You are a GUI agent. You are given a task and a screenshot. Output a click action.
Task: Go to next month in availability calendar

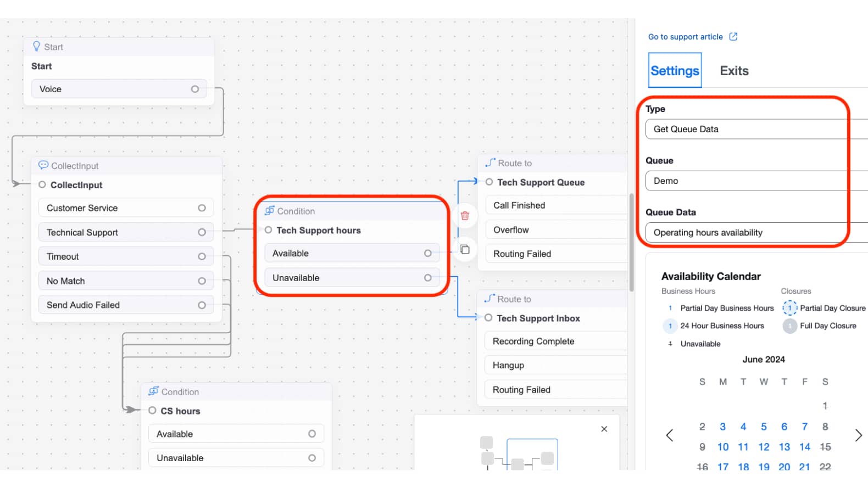[x=858, y=436]
